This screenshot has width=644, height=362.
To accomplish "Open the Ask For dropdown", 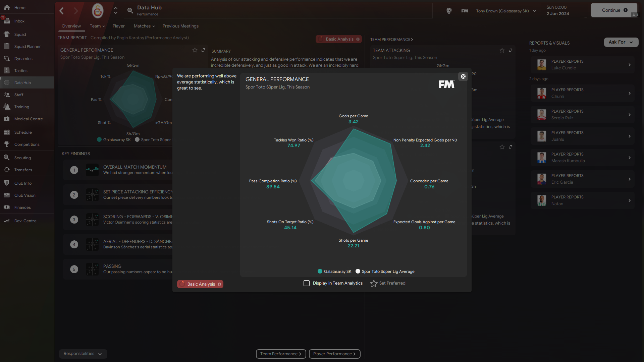I will click(x=621, y=42).
